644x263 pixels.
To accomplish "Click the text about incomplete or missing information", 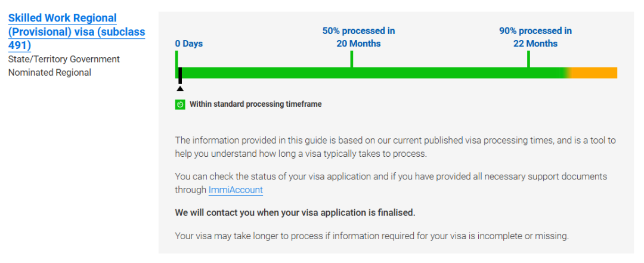I will [x=372, y=236].
